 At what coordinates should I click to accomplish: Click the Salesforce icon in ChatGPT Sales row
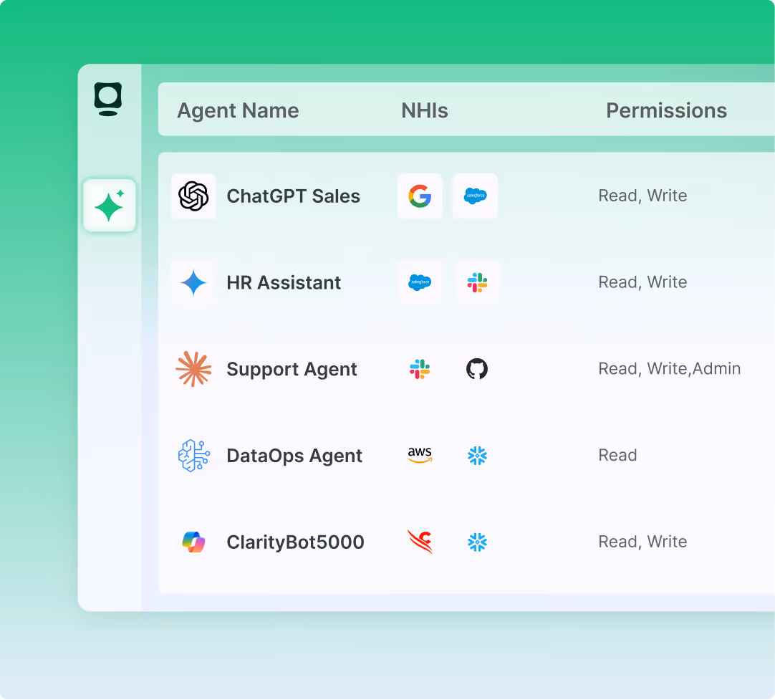click(475, 196)
